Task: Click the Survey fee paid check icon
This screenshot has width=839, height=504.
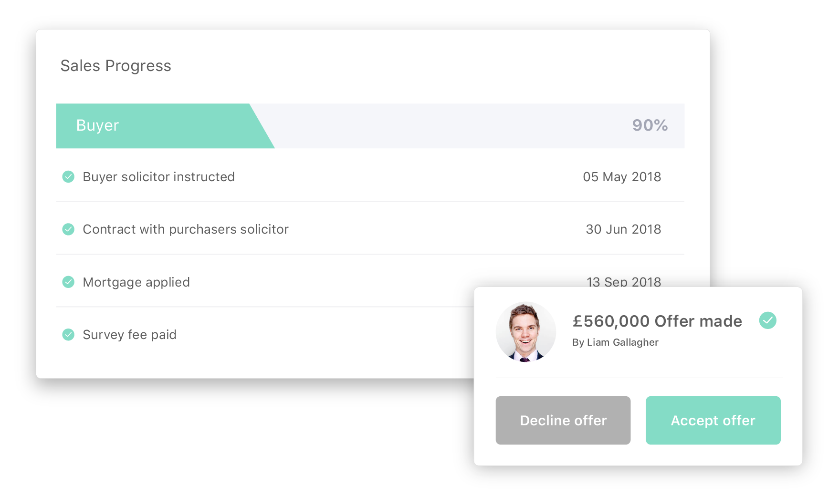Action: pyautogui.click(x=68, y=334)
